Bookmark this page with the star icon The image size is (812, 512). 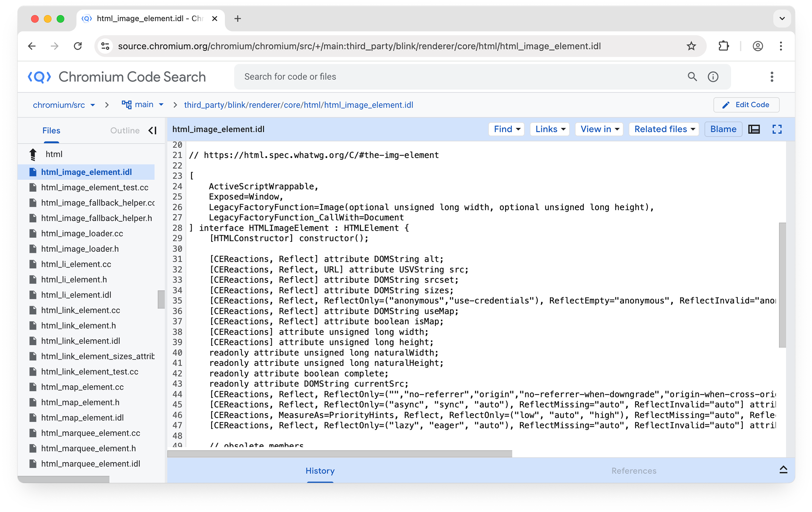(x=691, y=46)
